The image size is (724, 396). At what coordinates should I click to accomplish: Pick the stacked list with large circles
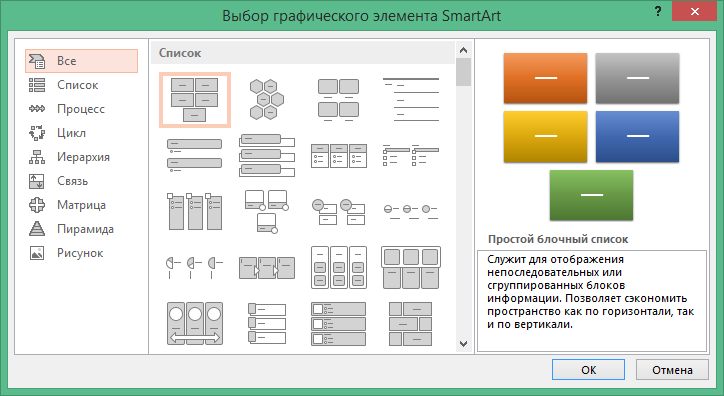(338, 211)
